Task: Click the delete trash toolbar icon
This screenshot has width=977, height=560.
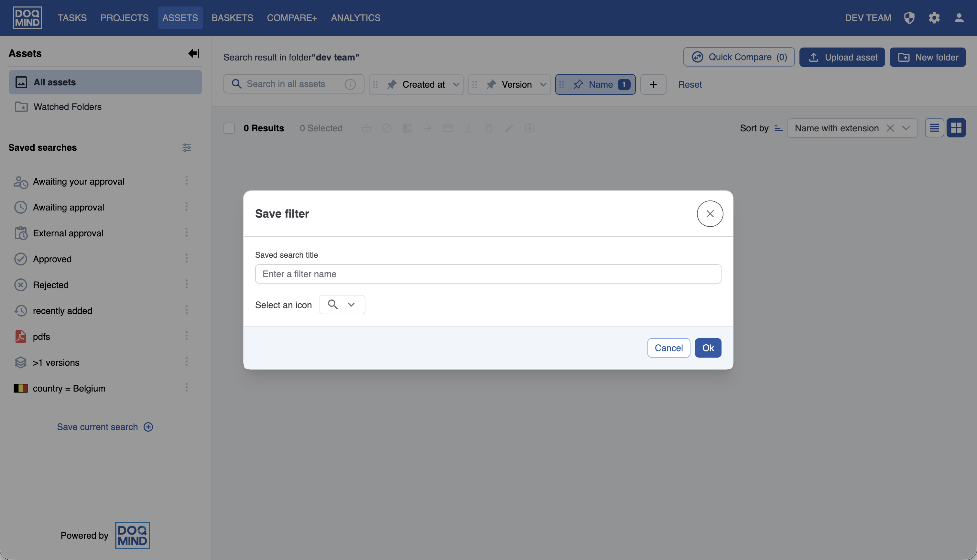Action: 489,128
